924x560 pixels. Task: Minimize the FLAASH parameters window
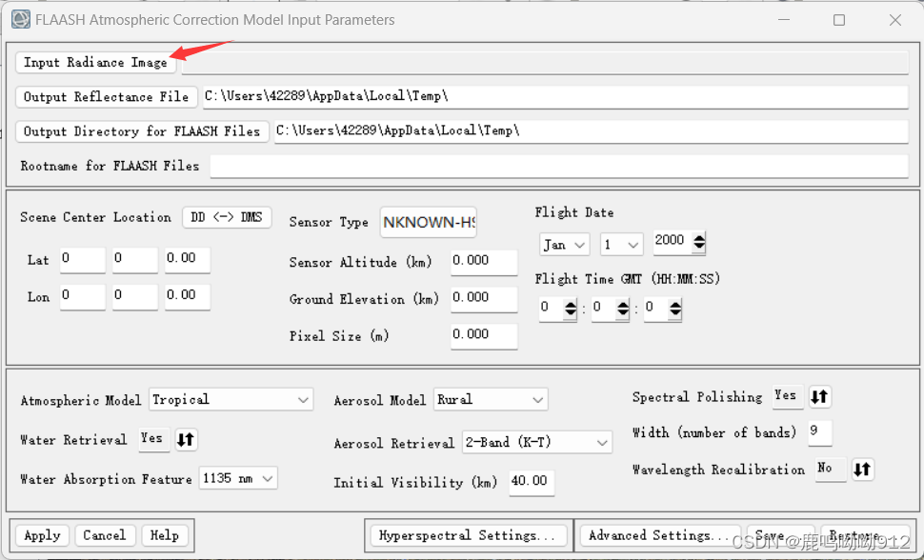[x=784, y=20]
